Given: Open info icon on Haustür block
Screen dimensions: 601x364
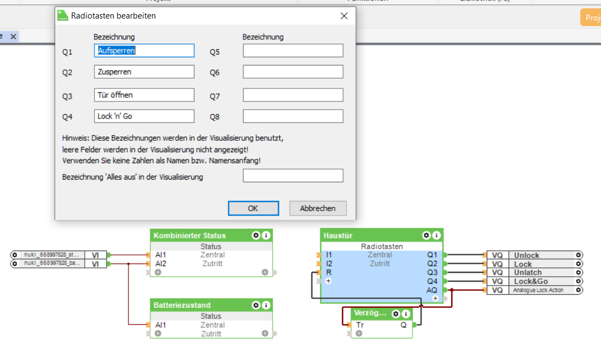Looking at the screenshot, I should (x=436, y=235).
